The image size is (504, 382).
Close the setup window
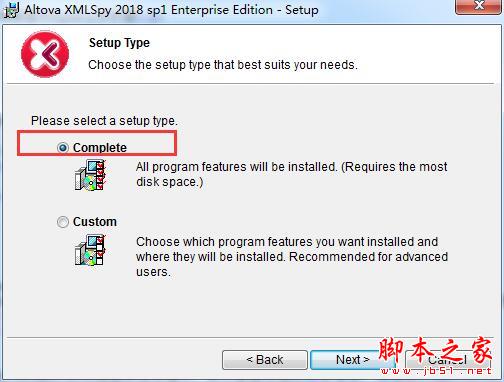tap(479, 6)
